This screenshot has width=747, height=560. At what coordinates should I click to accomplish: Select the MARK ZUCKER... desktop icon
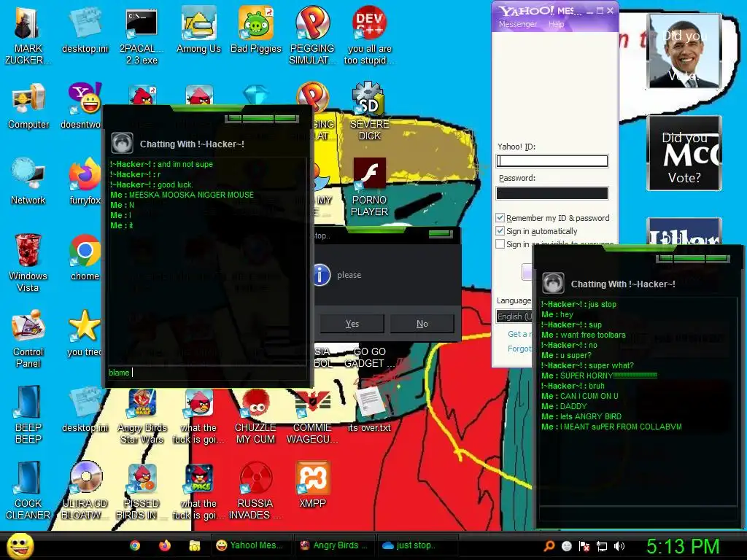coord(28,35)
